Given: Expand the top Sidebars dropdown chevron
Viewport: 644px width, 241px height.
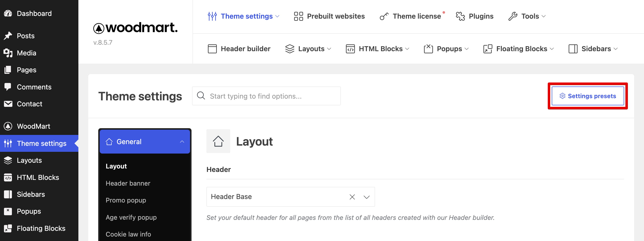Looking at the screenshot, I should [615, 49].
